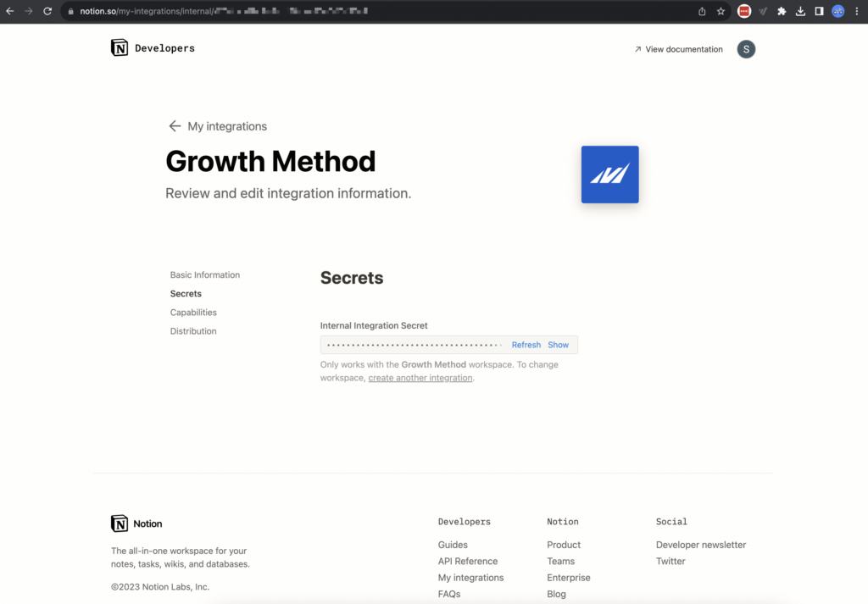Open Guides in footer
Viewport: 868px width, 604px height.
click(x=453, y=545)
